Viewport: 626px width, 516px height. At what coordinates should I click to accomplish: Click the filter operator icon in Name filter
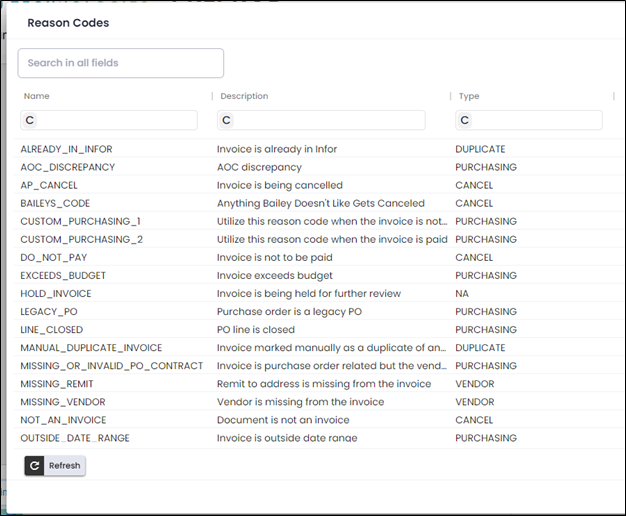coord(29,121)
